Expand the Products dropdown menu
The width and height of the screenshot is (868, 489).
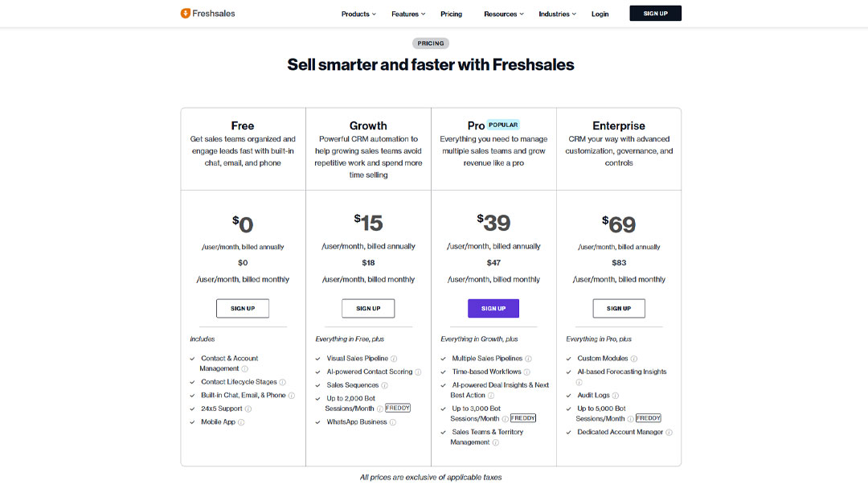[x=358, y=14]
